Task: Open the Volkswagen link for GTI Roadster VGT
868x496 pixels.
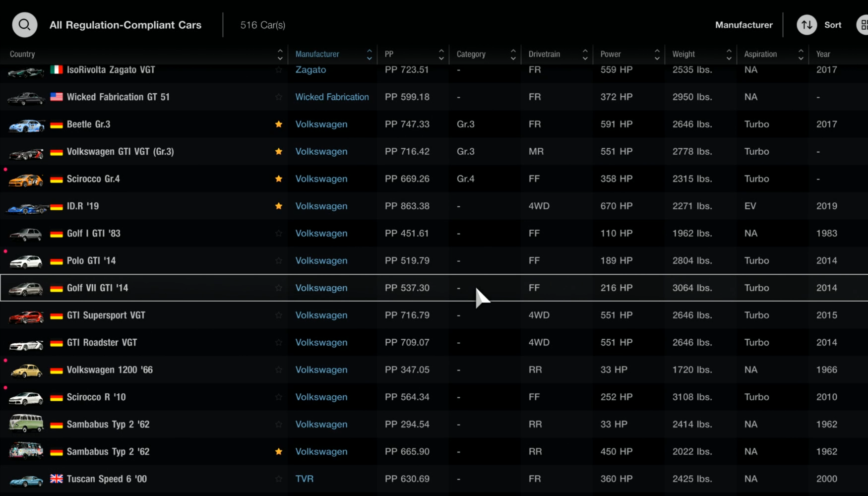Action: click(x=321, y=342)
